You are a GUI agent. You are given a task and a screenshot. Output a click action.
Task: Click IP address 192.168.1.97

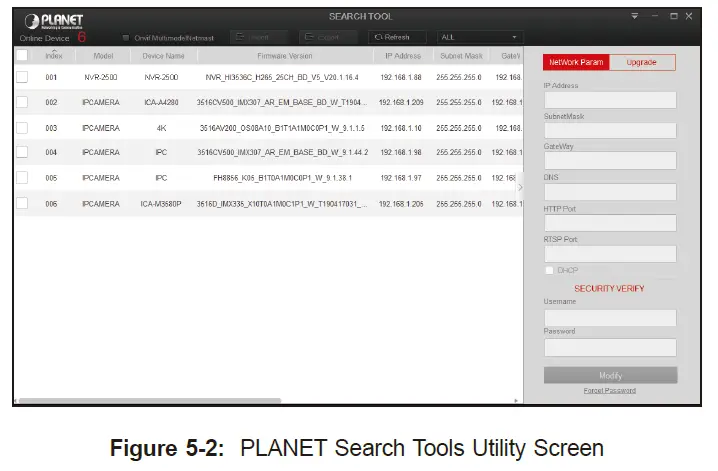401,178
